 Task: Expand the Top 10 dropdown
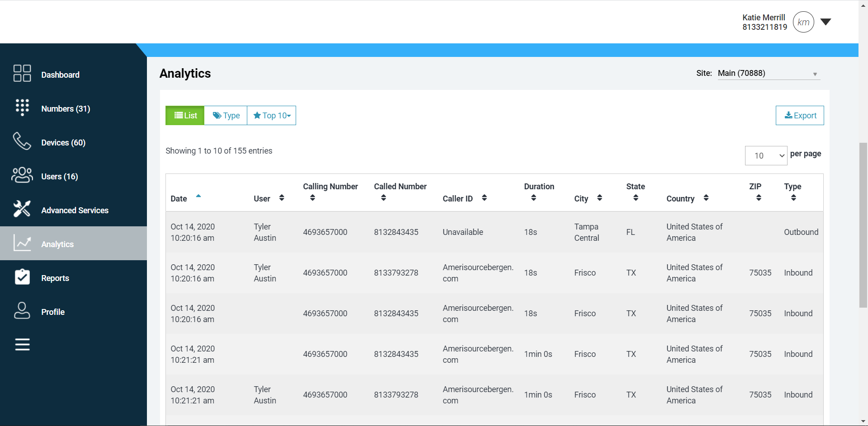[x=272, y=116]
